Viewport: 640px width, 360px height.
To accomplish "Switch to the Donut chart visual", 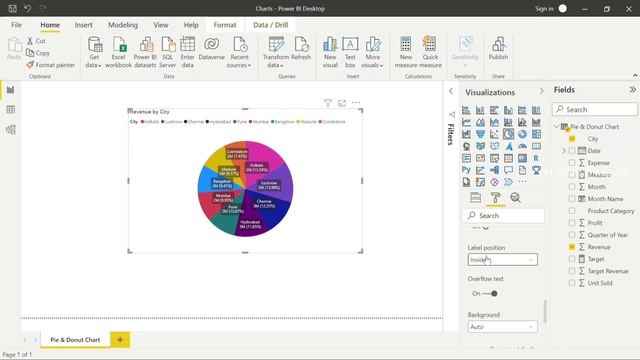I will click(x=522, y=134).
